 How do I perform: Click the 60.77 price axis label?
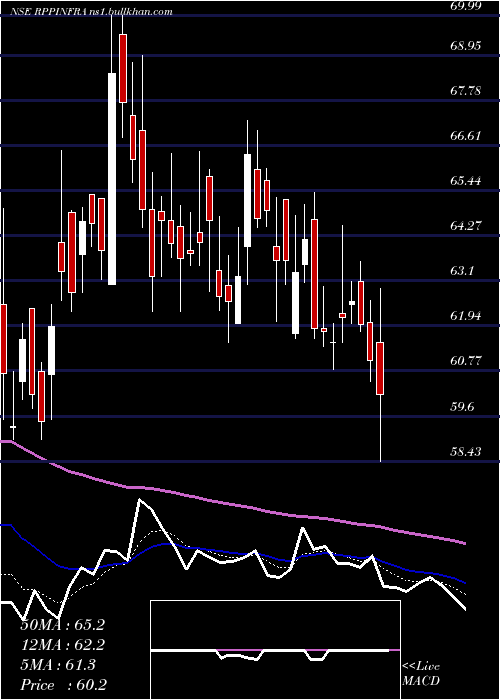tap(465, 361)
